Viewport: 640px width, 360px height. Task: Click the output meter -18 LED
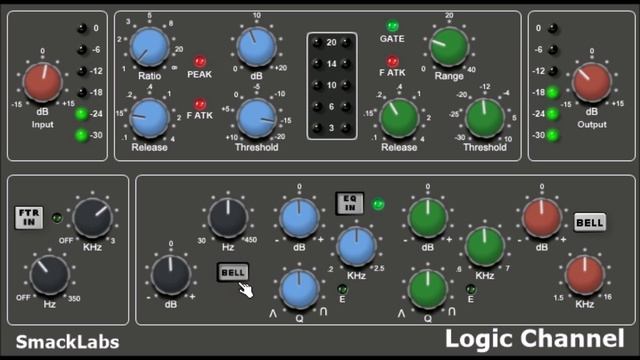[x=553, y=93]
